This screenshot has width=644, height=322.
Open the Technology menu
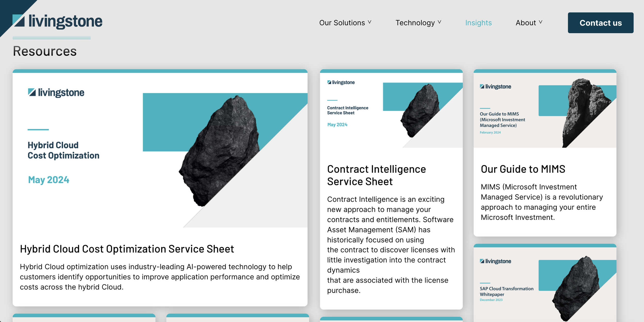[415, 23]
